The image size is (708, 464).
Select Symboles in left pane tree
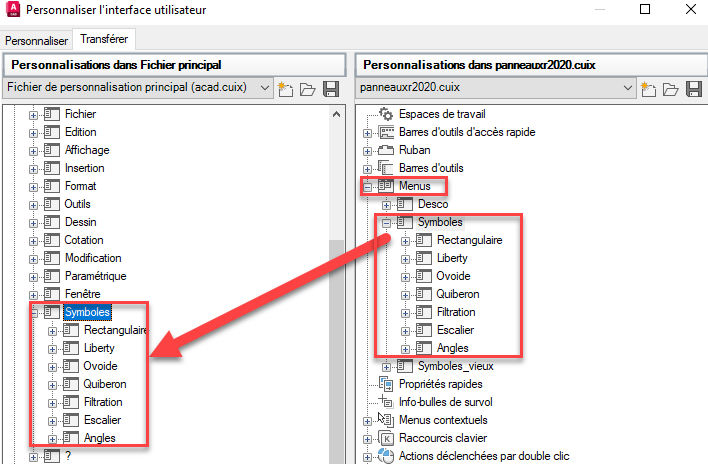87,312
